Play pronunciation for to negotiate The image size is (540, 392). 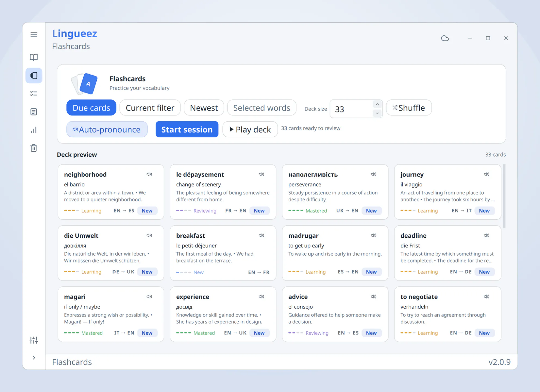[x=486, y=296]
